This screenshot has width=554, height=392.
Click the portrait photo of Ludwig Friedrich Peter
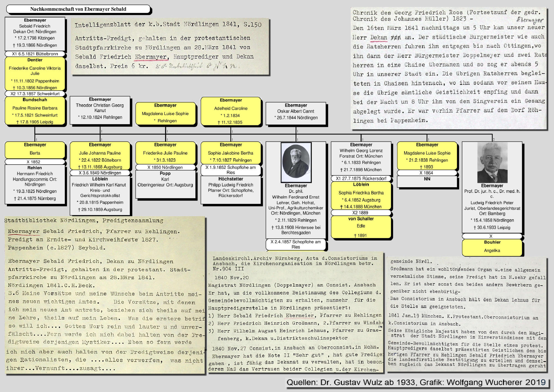point(492,162)
